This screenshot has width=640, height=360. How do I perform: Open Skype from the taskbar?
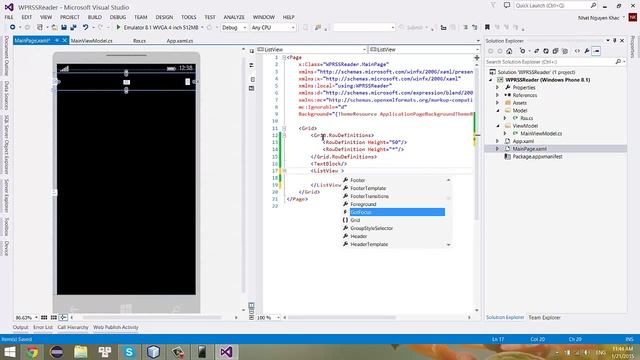click(129, 352)
